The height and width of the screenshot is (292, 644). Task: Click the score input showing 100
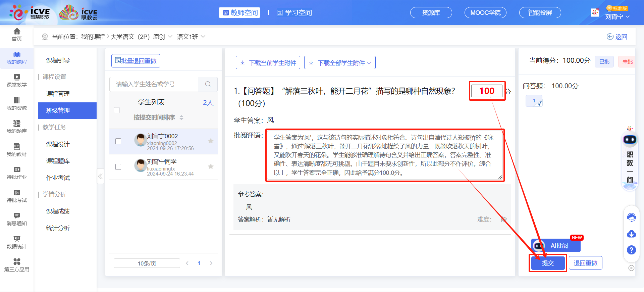tap(486, 91)
